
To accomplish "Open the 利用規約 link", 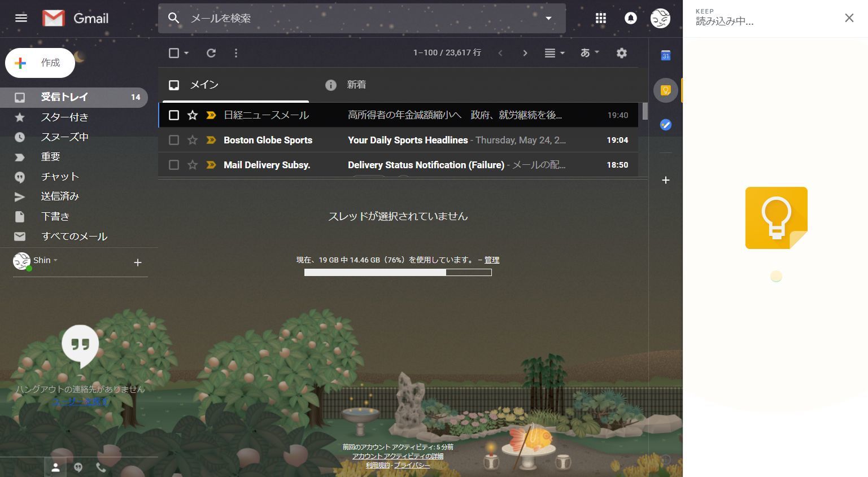I will coord(378,465).
